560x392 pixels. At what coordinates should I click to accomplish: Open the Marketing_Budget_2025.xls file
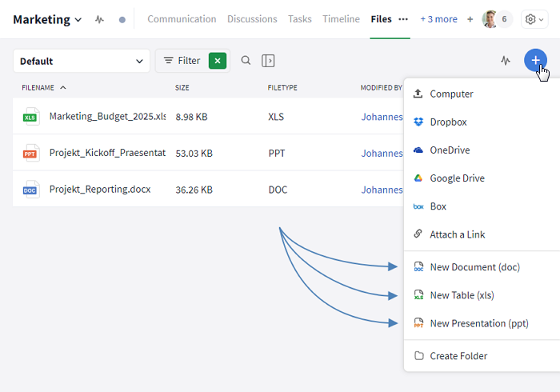click(x=107, y=116)
